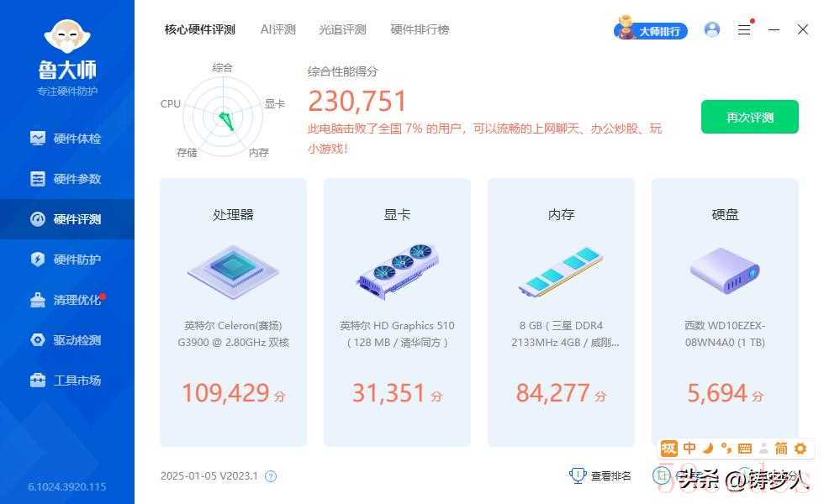Click the 显卡 card heading

397,215
